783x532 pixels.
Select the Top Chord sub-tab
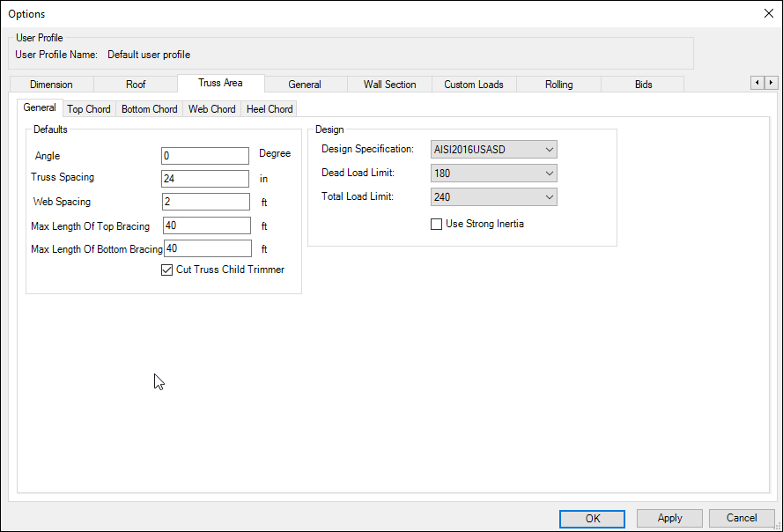pyautogui.click(x=89, y=109)
